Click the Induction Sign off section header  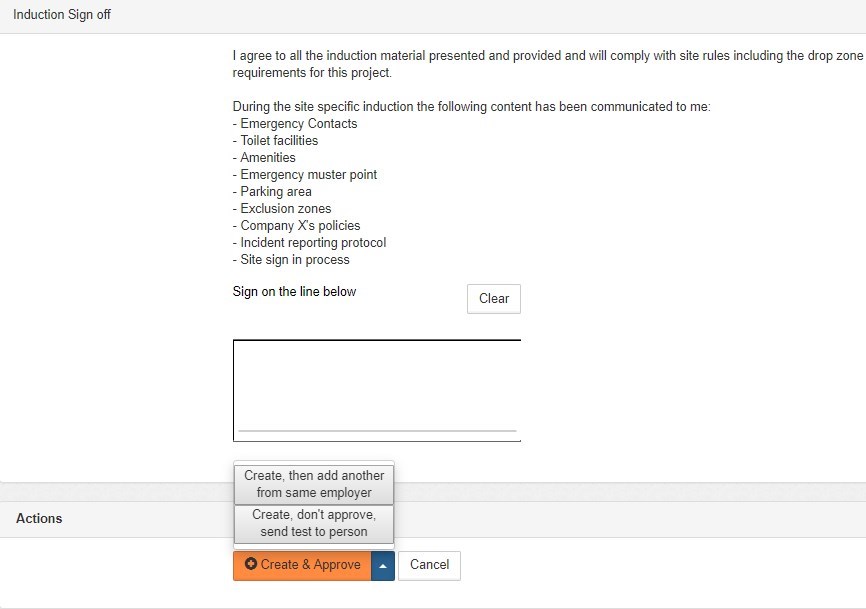pyautogui.click(x=62, y=16)
